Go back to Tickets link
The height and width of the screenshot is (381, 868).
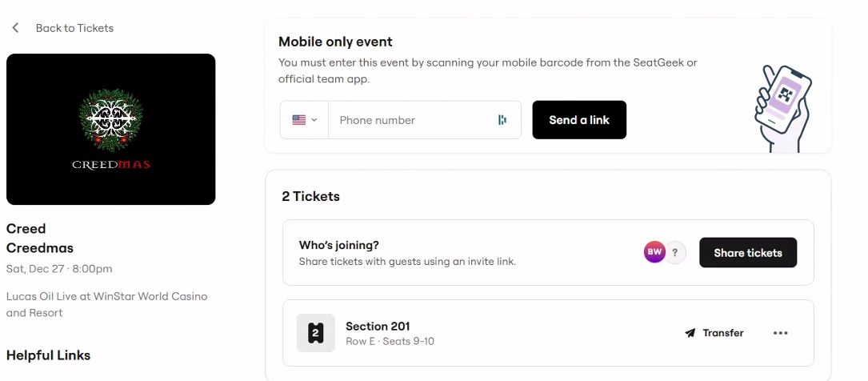point(74,28)
